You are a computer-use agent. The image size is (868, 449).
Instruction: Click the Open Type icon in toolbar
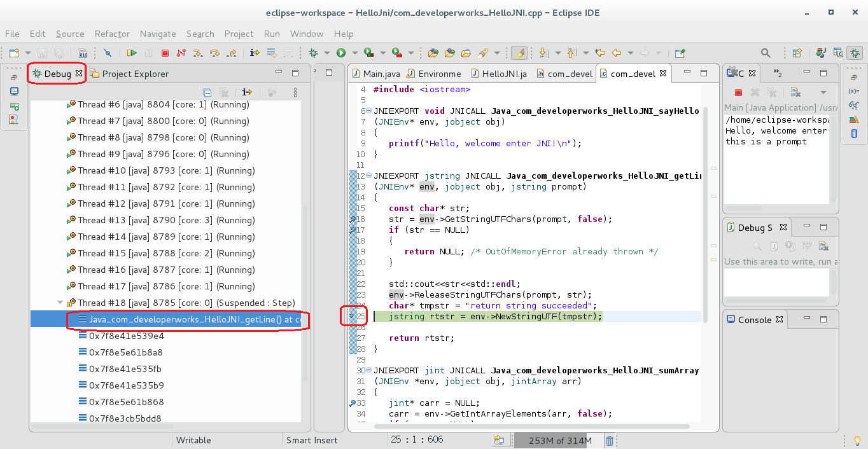[433, 53]
